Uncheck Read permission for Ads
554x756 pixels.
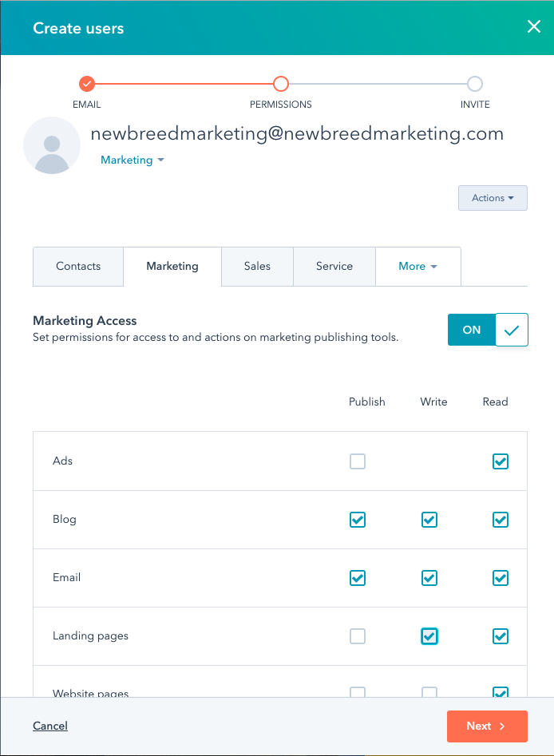coord(501,461)
